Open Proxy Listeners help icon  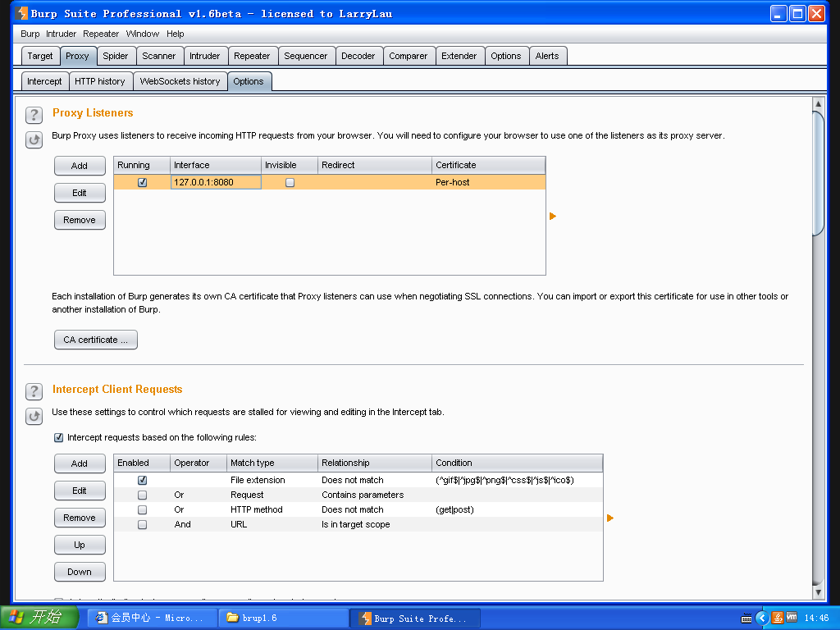pyautogui.click(x=34, y=115)
